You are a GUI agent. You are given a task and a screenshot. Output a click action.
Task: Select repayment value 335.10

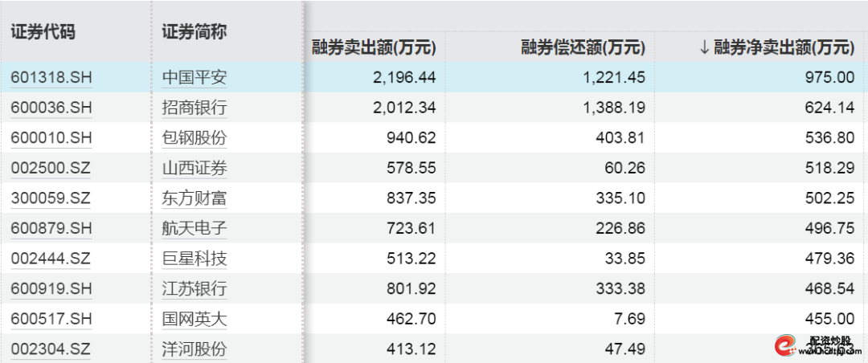(x=620, y=198)
